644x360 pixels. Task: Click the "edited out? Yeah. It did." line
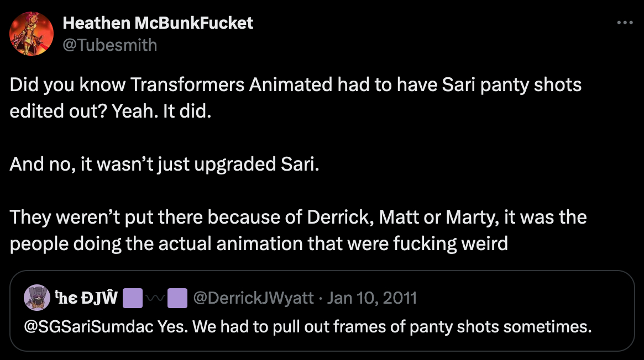111,111
